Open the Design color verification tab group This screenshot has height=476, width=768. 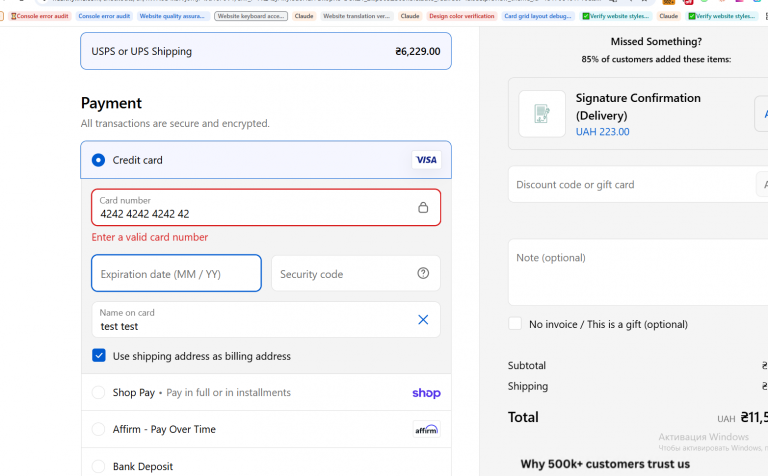tap(461, 16)
